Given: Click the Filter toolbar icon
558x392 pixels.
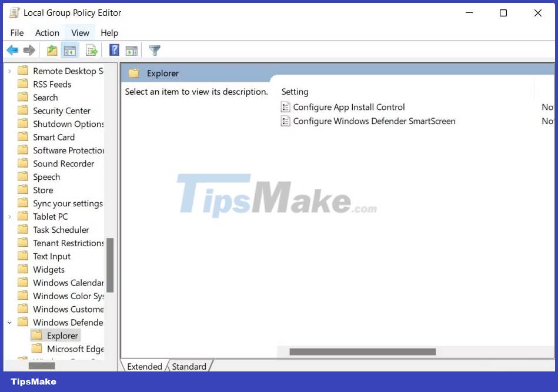Looking at the screenshot, I should coord(154,50).
